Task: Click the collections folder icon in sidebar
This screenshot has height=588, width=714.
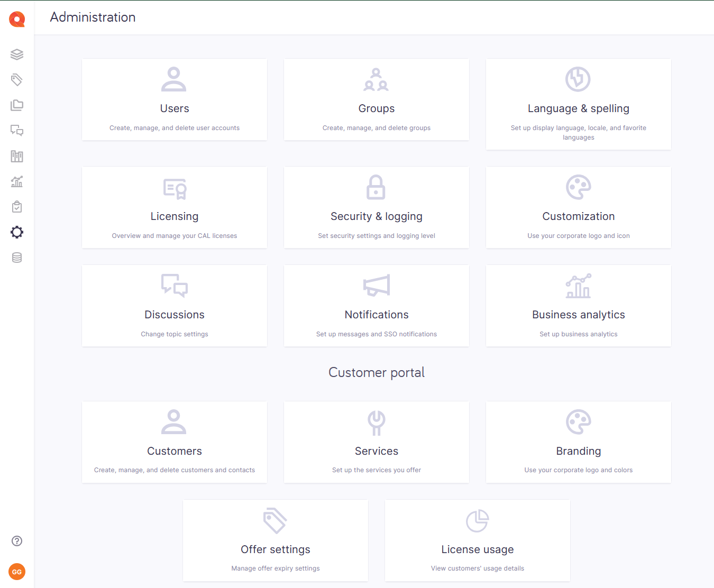Action: pos(16,105)
